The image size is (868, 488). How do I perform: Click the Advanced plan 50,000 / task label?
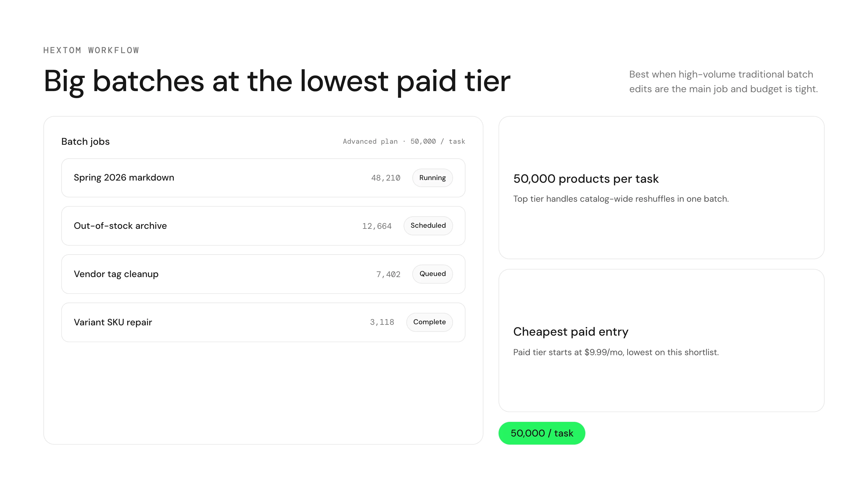[404, 142]
